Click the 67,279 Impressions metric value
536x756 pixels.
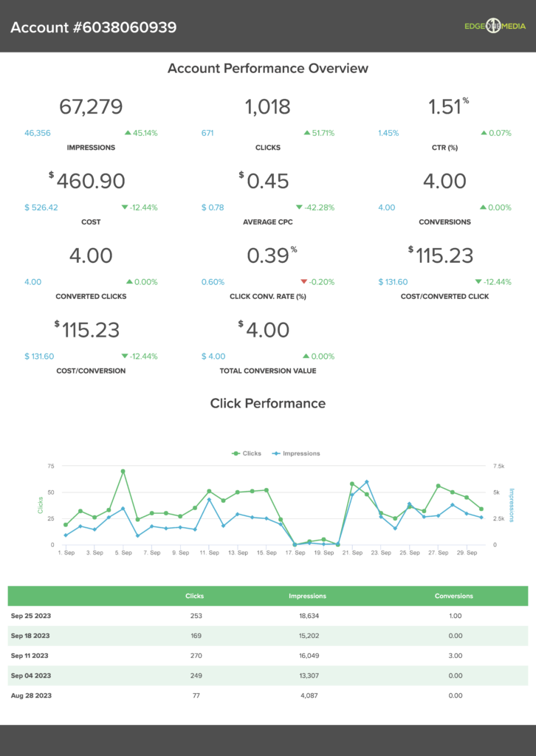pyautogui.click(x=91, y=107)
